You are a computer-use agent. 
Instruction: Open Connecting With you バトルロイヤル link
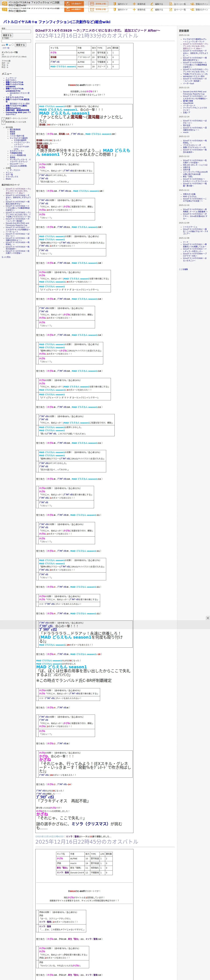(x=18, y=113)
